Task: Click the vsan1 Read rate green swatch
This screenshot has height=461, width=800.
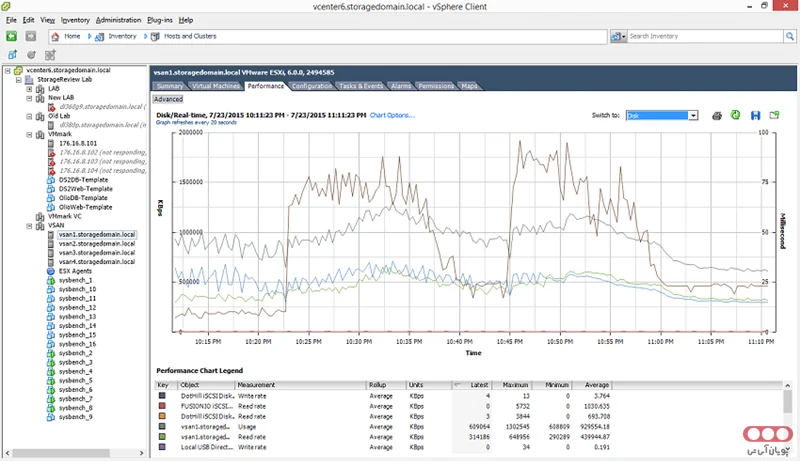Action: click(162, 437)
